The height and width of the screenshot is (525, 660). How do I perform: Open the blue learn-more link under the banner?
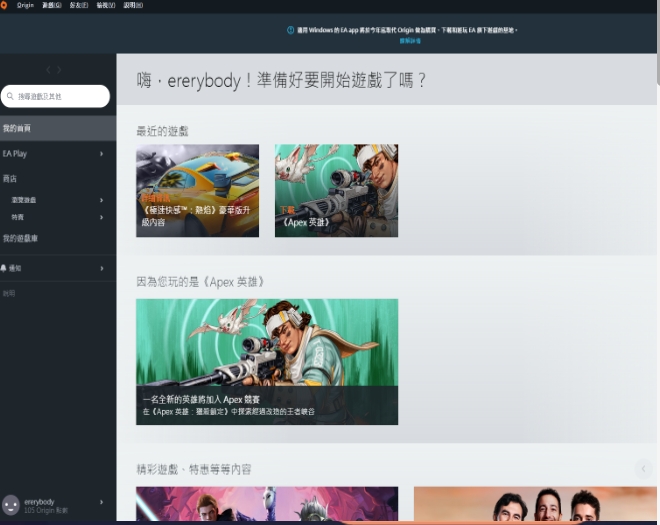[x=410, y=41]
